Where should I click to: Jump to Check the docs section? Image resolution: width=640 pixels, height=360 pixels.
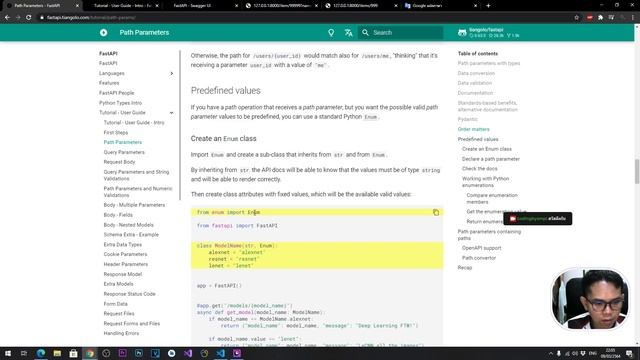(480, 169)
